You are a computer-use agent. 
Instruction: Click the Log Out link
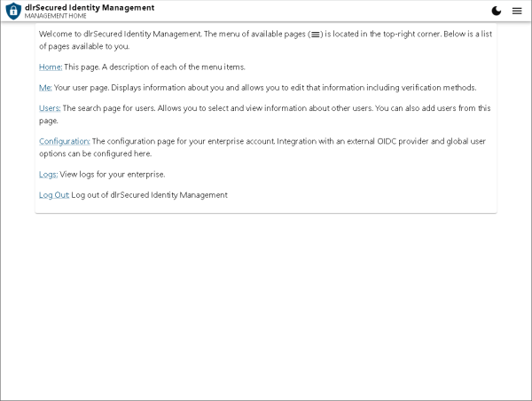tap(54, 194)
